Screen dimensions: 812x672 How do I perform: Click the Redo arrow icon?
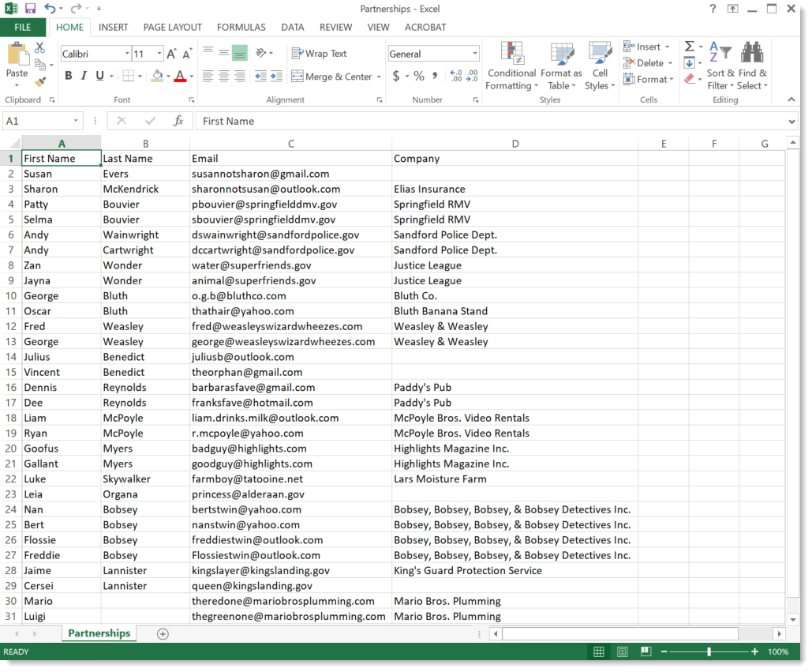point(76,8)
